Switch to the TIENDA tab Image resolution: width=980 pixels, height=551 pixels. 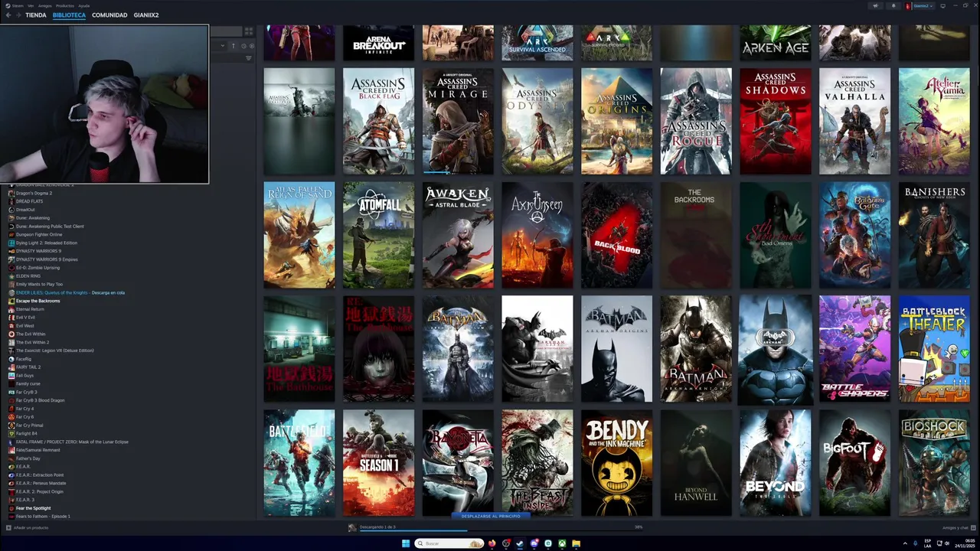pyautogui.click(x=36, y=15)
